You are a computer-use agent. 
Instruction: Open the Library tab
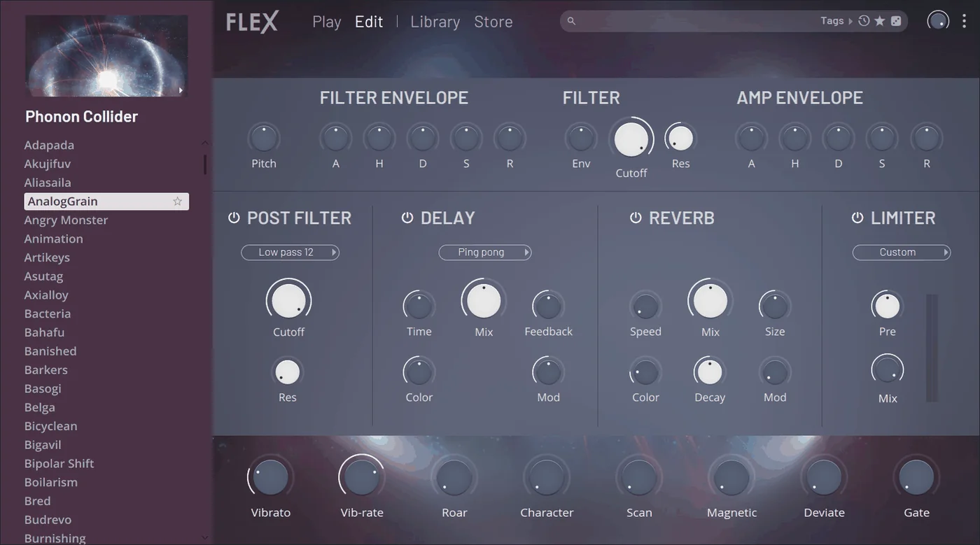435,22
